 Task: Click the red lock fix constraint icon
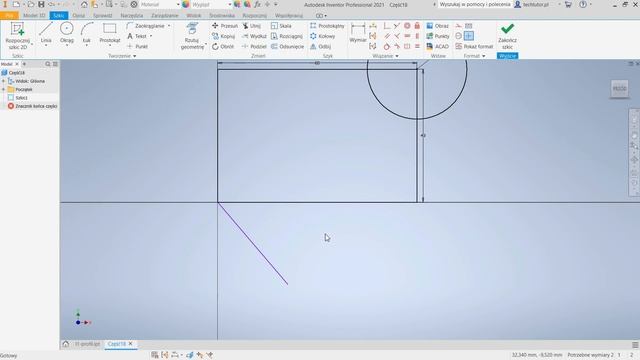click(417, 26)
